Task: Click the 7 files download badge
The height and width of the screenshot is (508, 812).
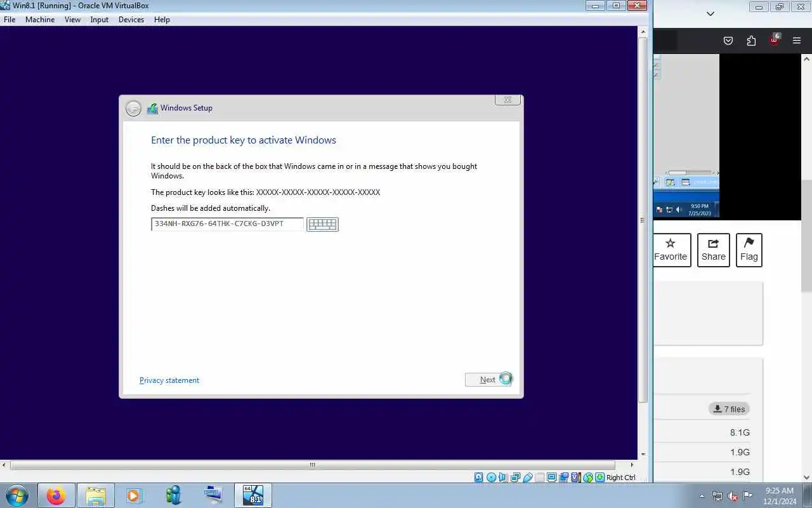Action: pos(729,409)
